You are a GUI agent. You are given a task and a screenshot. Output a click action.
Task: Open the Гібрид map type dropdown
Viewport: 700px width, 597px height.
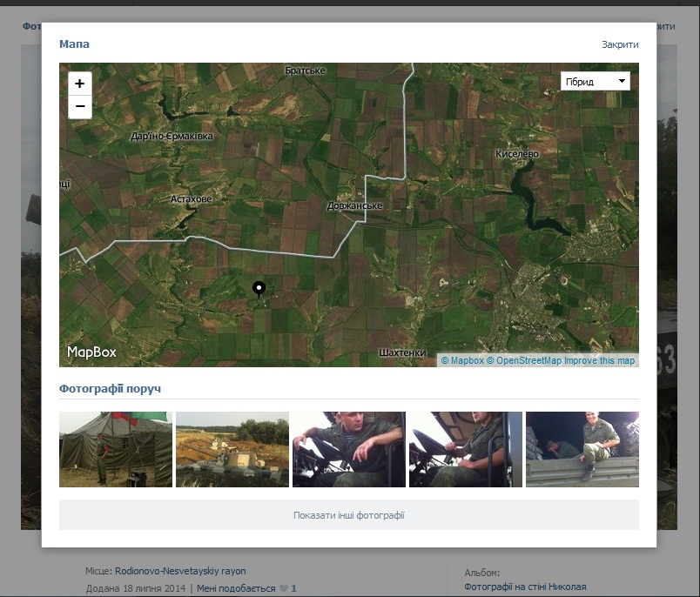(x=596, y=82)
